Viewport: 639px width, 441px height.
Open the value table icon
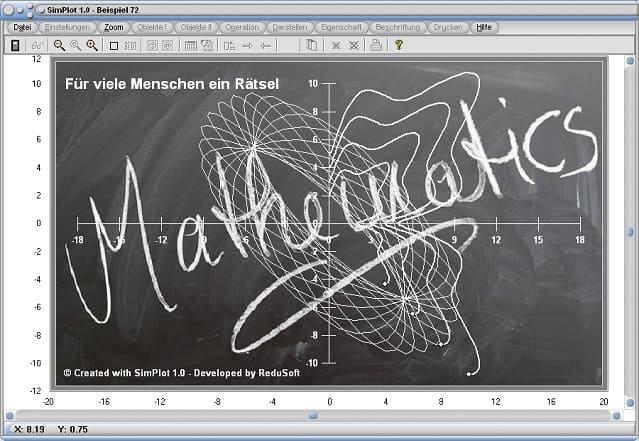tap(190, 46)
